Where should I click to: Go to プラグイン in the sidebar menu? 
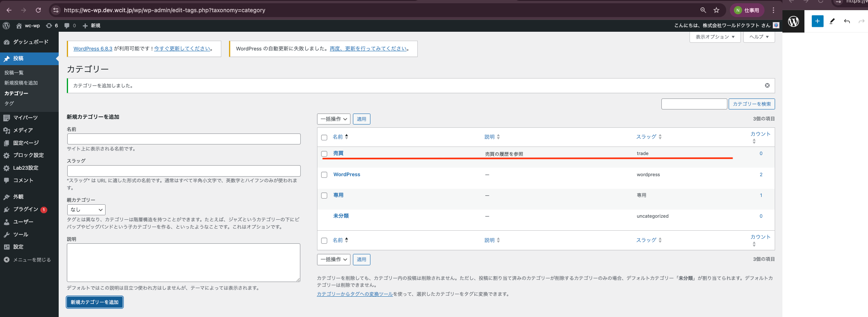(25, 209)
